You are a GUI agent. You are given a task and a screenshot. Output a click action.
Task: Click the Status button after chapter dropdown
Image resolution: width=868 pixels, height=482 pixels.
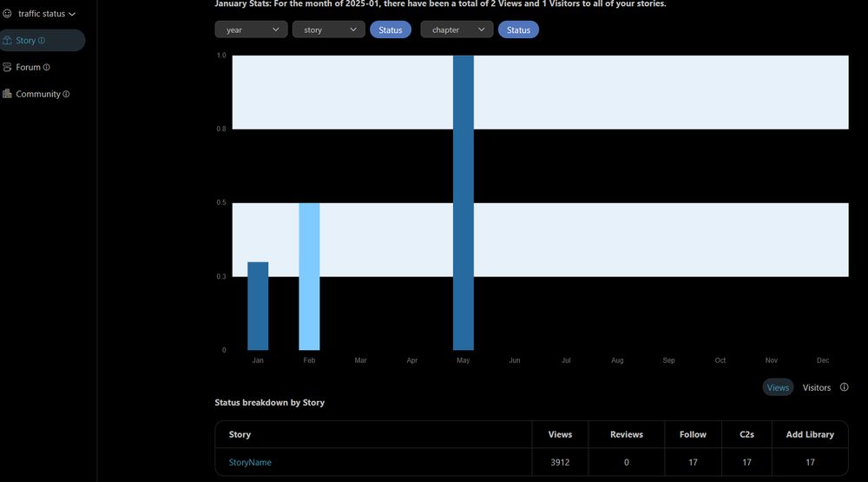pyautogui.click(x=519, y=30)
